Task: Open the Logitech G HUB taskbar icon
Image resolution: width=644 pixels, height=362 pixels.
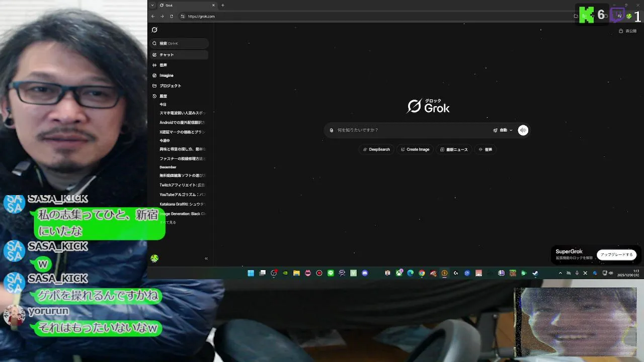Action: click(x=456, y=273)
